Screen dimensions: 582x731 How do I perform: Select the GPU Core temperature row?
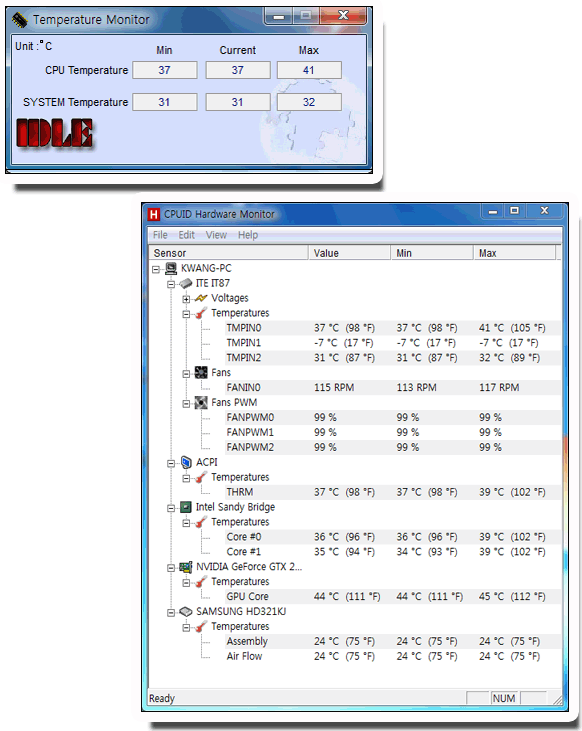pos(354,596)
